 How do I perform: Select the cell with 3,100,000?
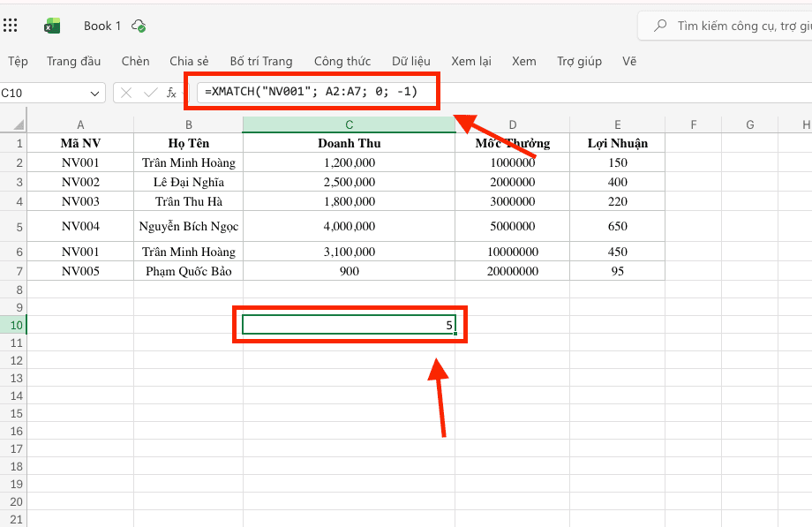coord(349,252)
